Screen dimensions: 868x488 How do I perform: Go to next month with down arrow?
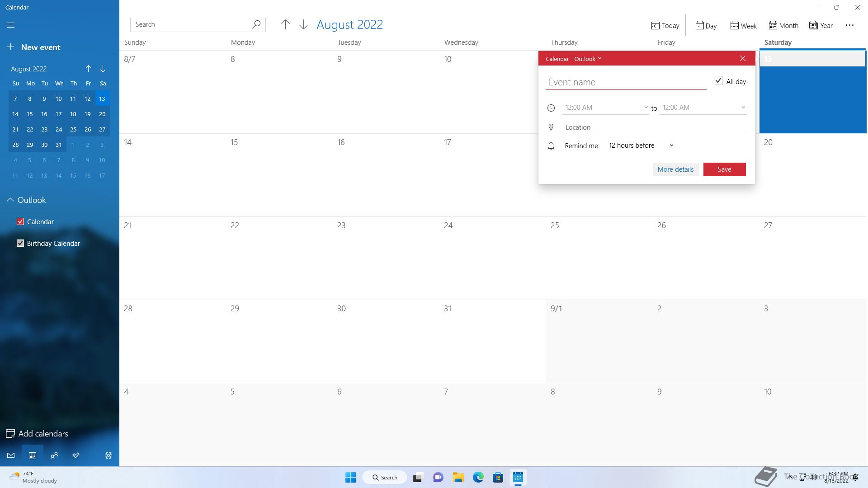click(304, 25)
